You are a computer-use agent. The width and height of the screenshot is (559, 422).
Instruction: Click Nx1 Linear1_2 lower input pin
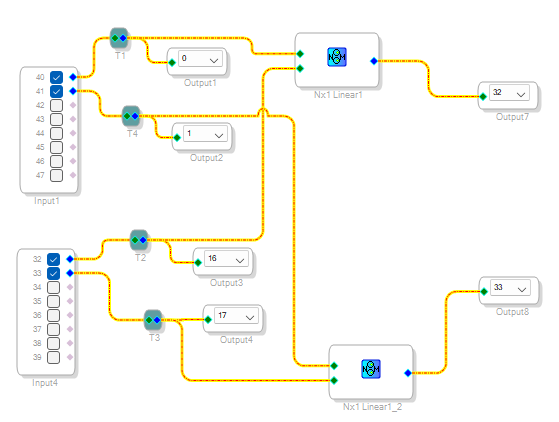[x=334, y=380]
